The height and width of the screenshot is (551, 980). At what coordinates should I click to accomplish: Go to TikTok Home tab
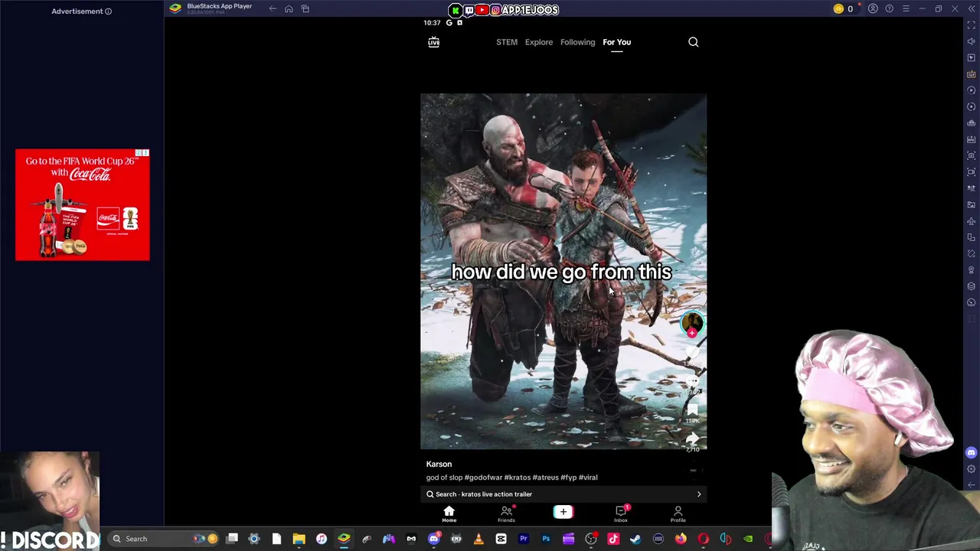point(449,514)
